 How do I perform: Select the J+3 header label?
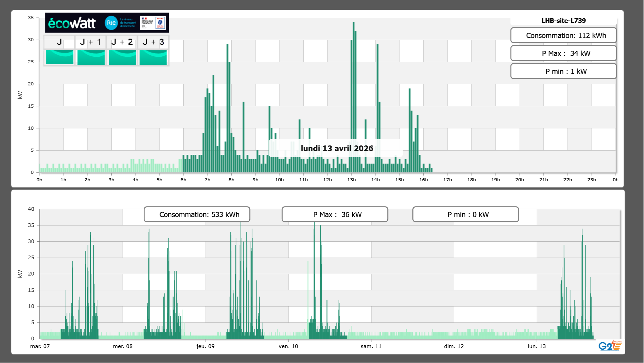[x=153, y=42]
